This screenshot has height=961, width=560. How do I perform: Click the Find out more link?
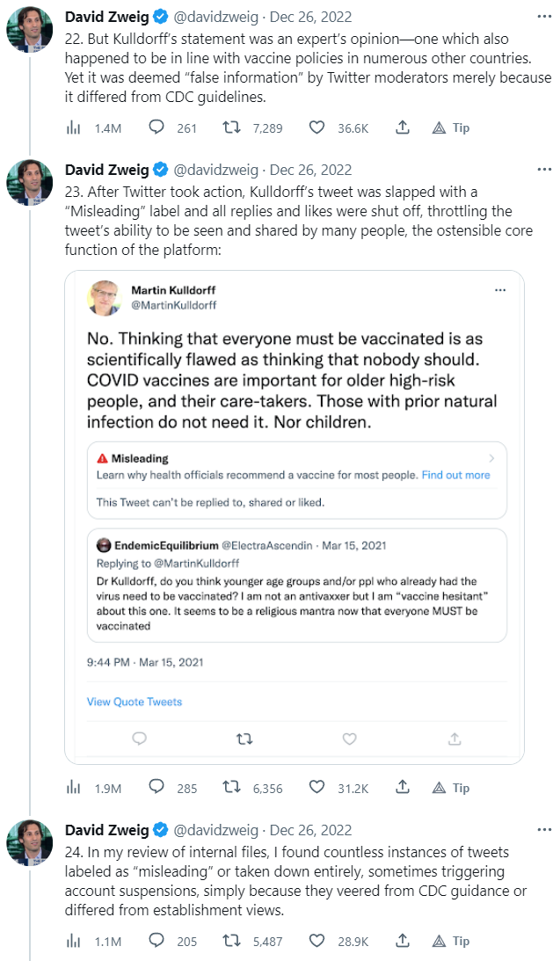point(455,475)
